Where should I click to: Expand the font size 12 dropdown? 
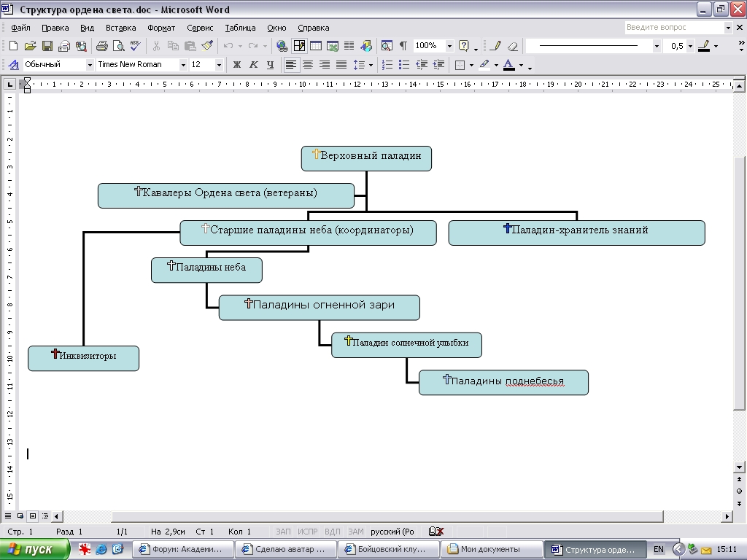click(x=219, y=64)
